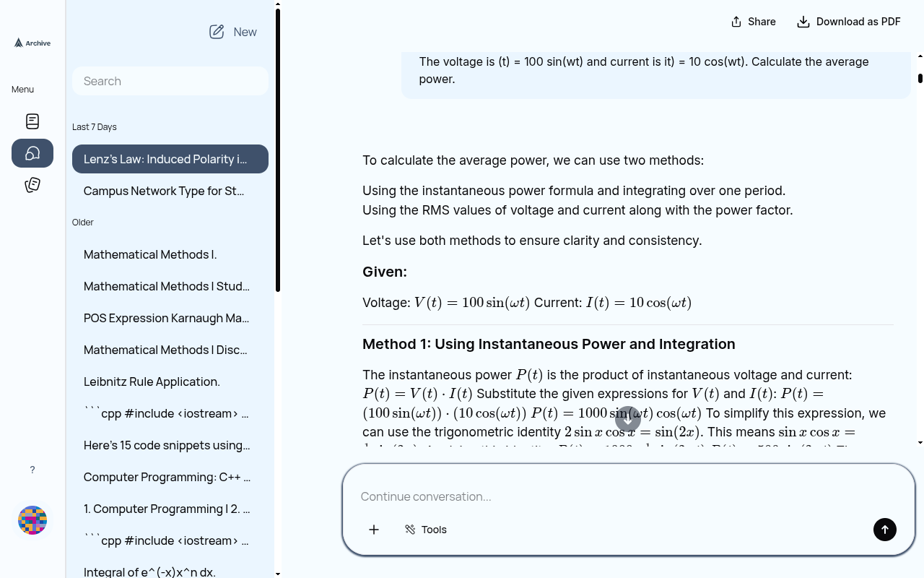Open POS Expression Karnaugh Map chat
Image resolution: width=924 pixels, height=578 pixels.
(167, 318)
